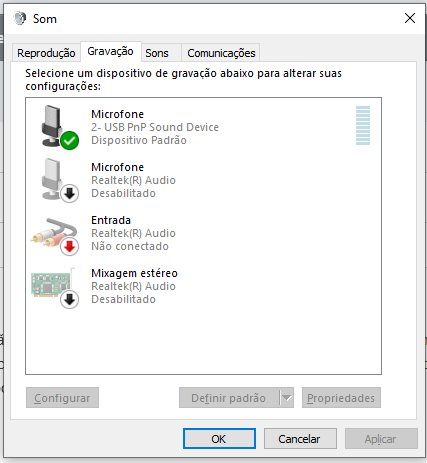Click the OK button

pos(219,439)
